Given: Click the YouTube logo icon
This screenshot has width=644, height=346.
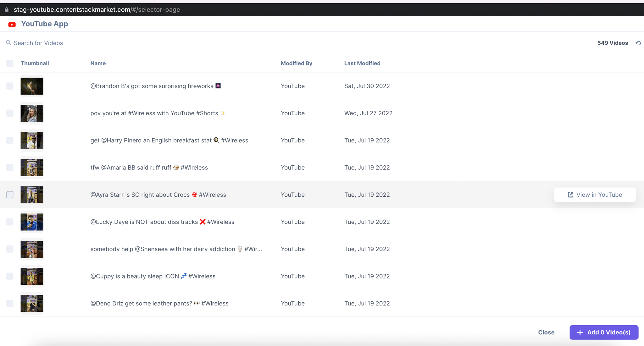Looking at the screenshot, I should pos(12,24).
